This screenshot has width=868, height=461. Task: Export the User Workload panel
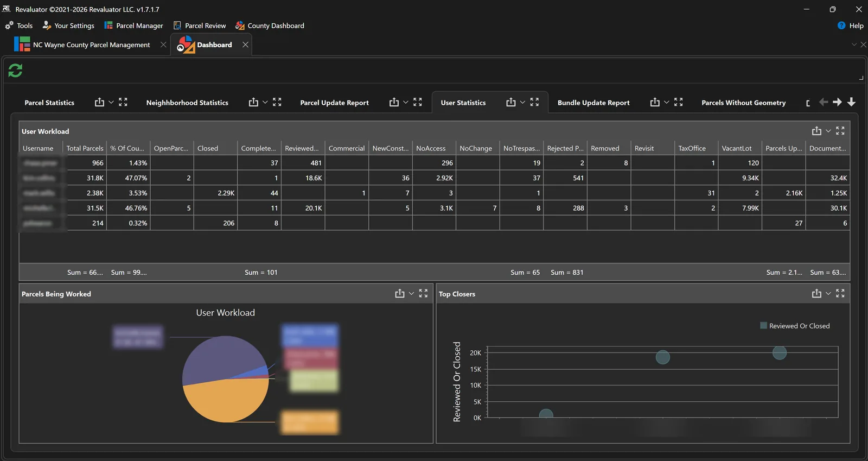[x=816, y=131]
